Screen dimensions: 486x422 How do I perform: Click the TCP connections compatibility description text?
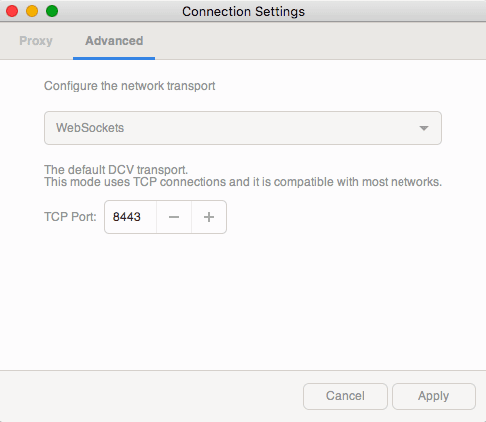243,182
